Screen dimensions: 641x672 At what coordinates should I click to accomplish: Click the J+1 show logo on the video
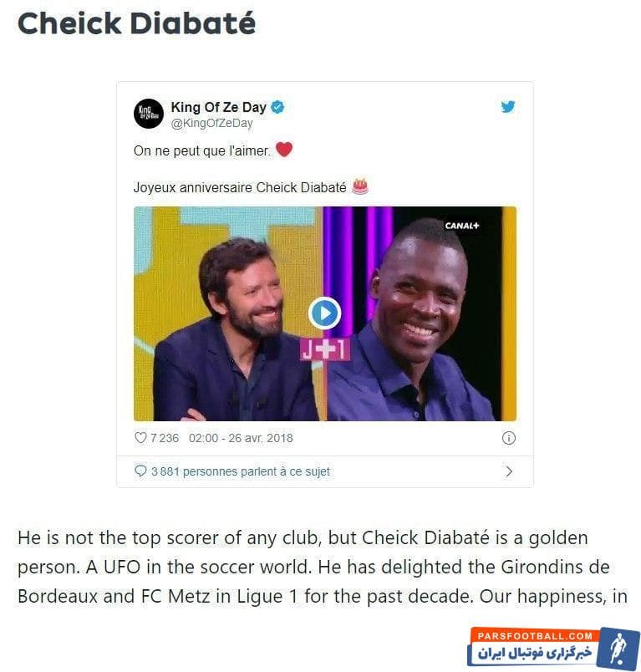tap(325, 349)
